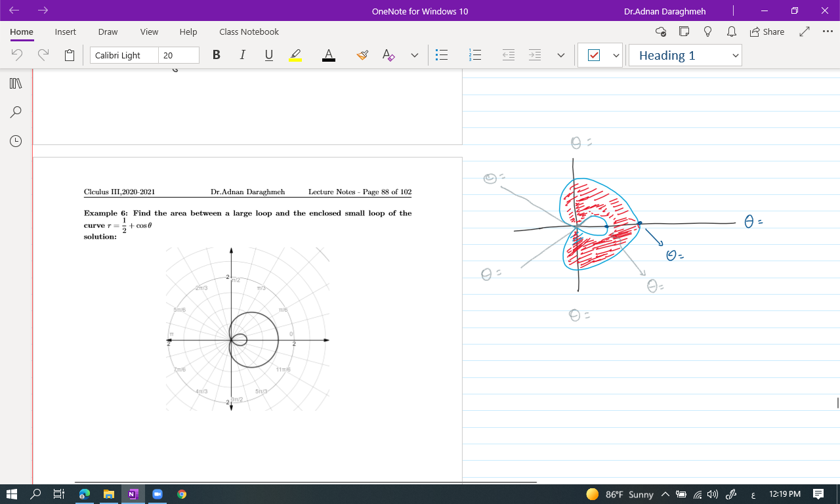This screenshot has width=840, height=504.
Task: Tag the note as To Do checkbox
Action: click(x=594, y=56)
